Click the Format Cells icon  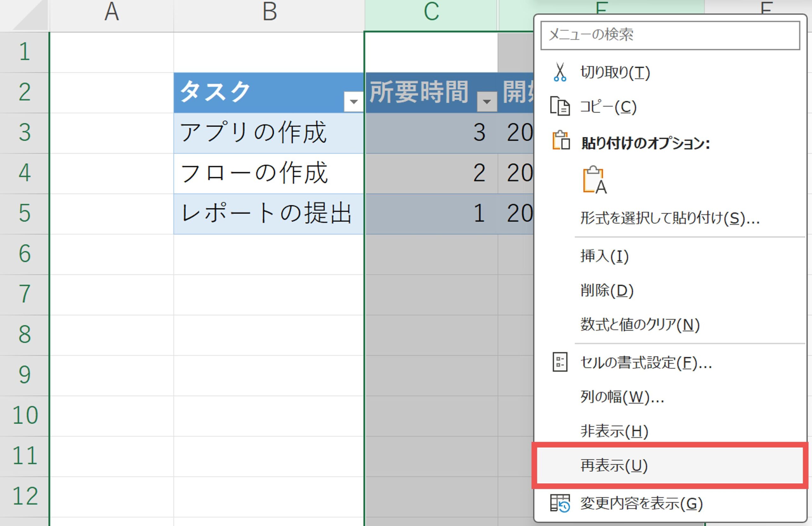pyautogui.click(x=560, y=362)
